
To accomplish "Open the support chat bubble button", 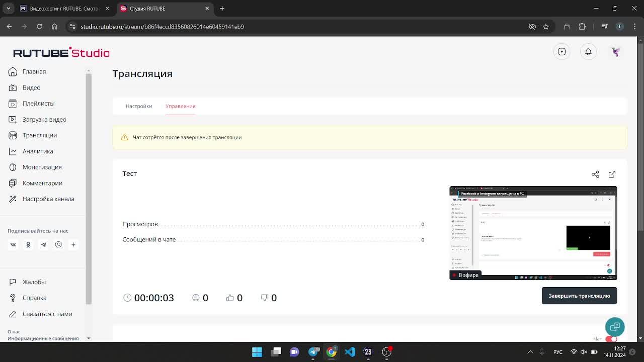I will click(x=615, y=327).
